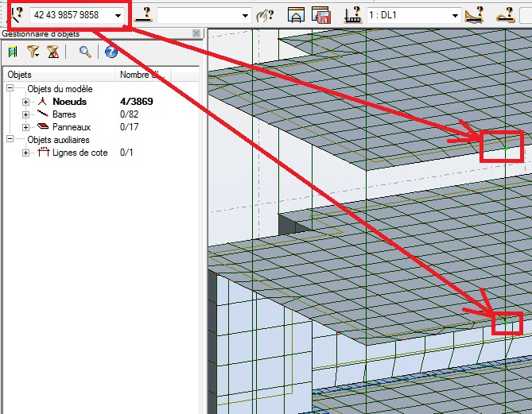
Task: Open the blue help icon in object manager
Action: coord(111,52)
